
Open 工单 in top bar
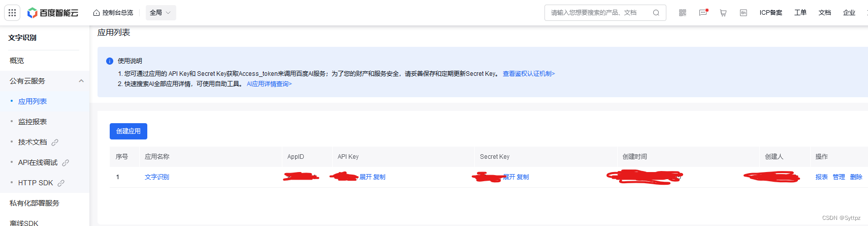tap(800, 13)
